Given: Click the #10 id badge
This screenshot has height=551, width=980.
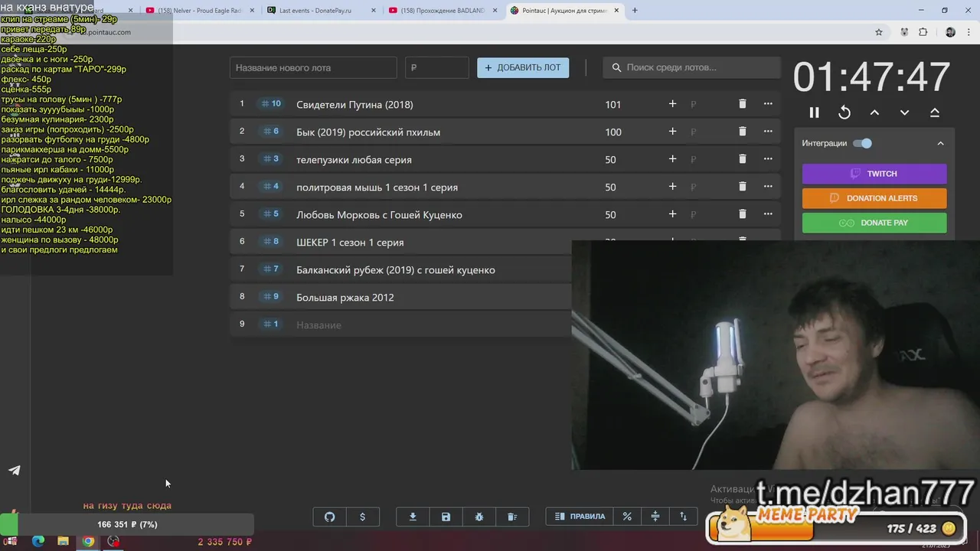Looking at the screenshot, I should (271, 104).
